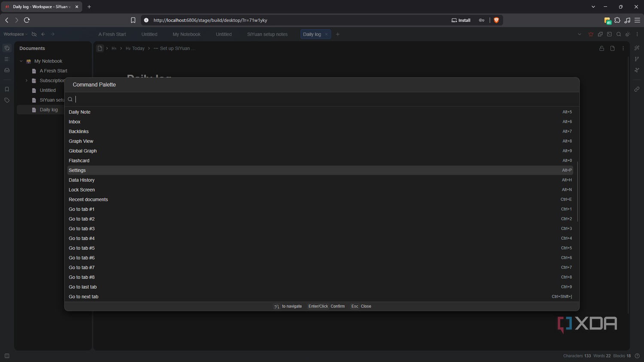Viewport: 644px width, 362px height.
Task: Reload the page in the browser
Action: coord(27,20)
